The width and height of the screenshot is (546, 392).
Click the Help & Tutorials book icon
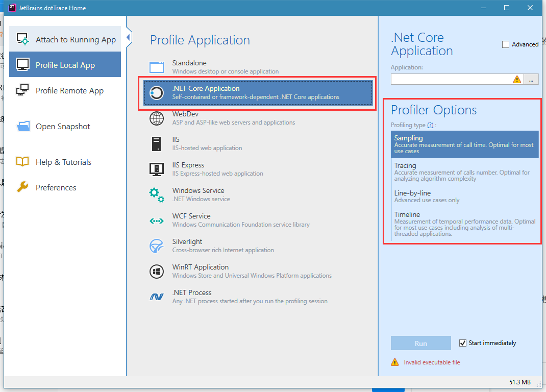[x=22, y=162]
